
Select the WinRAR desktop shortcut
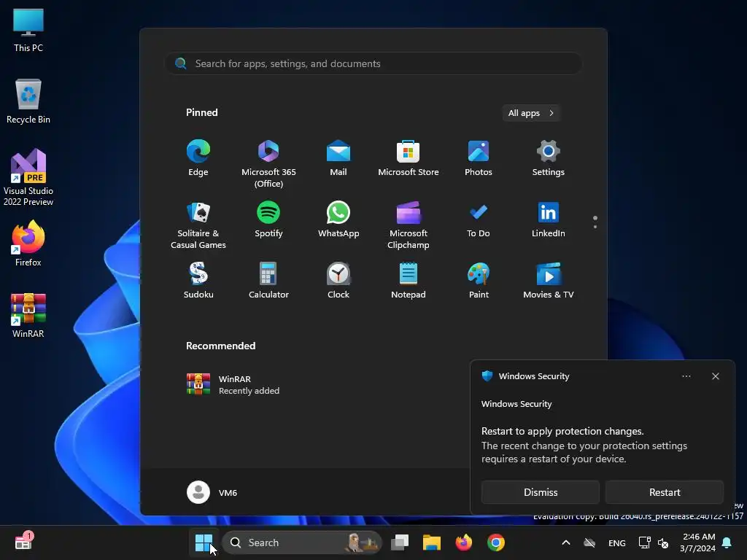28,314
